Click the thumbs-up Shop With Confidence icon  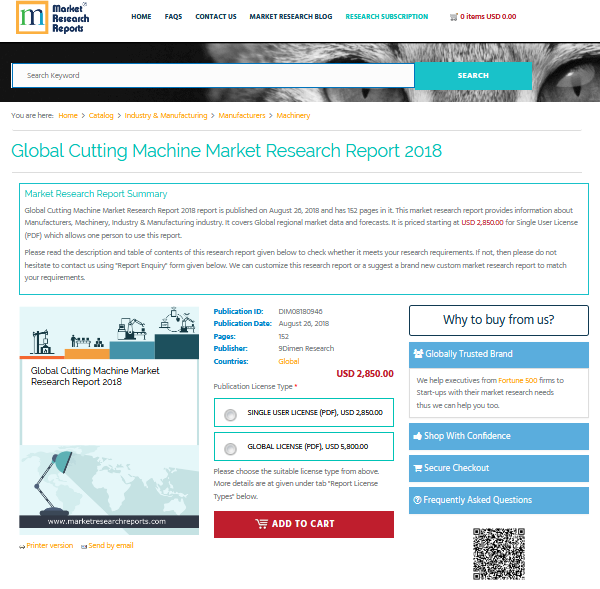click(x=418, y=436)
